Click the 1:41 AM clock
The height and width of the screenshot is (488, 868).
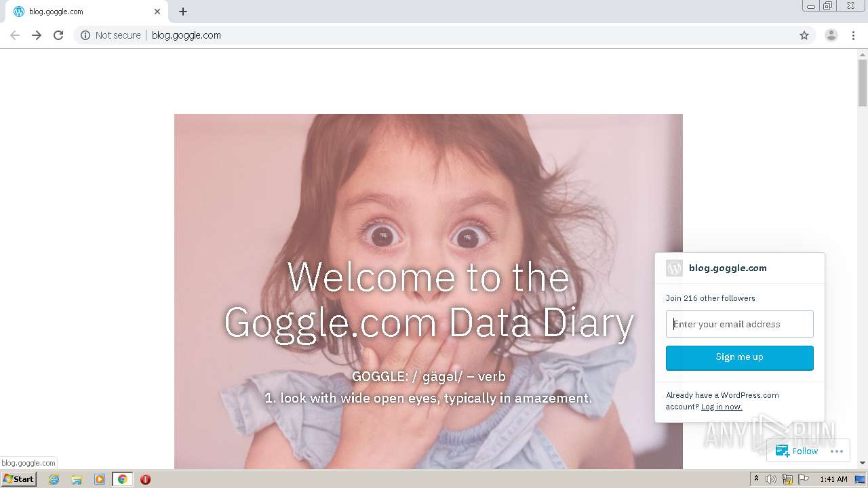pos(833,479)
